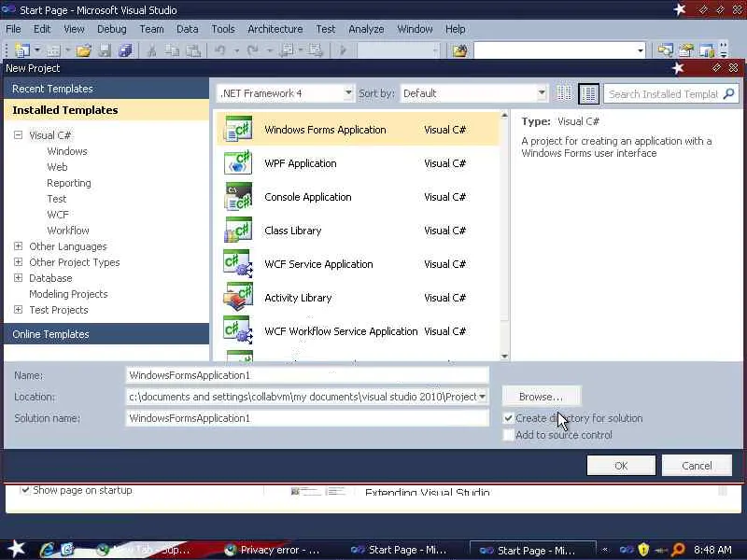The image size is (747, 560).
Task: Open the Debug menu
Action: coord(112,29)
